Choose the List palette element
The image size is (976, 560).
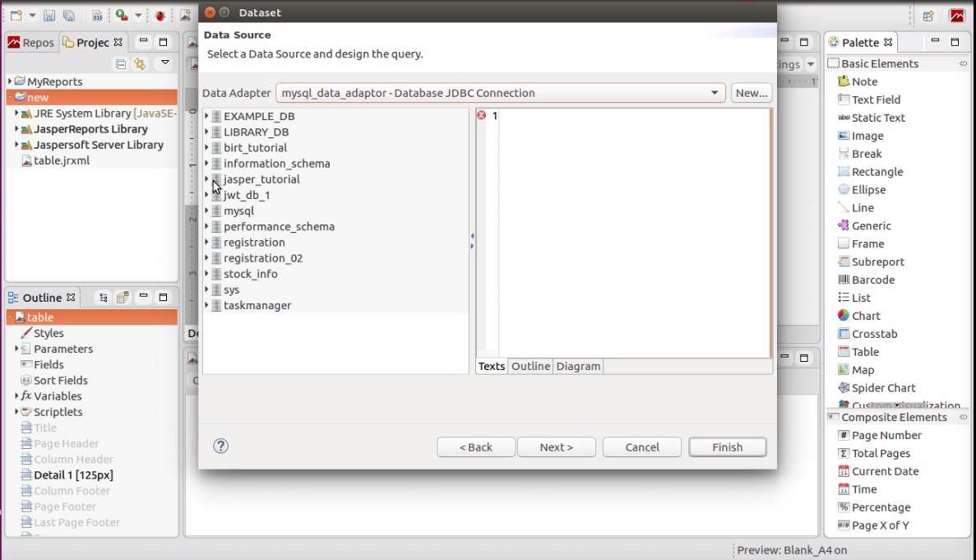point(854,298)
